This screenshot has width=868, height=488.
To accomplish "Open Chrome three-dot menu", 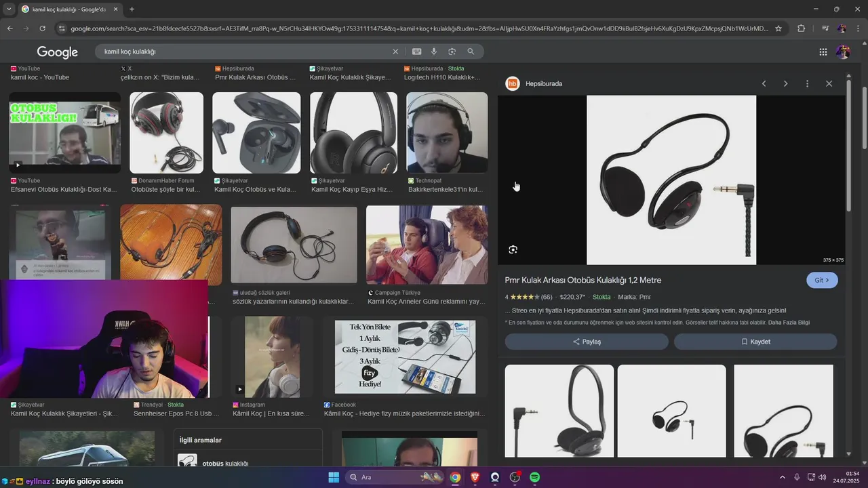I will [x=859, y=28].
